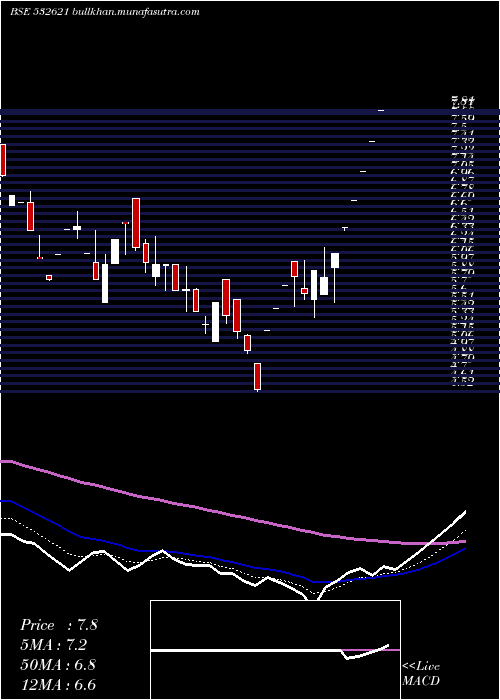
Task: Click the topmost white dash price marker
Action: click(x=381, y=110)
